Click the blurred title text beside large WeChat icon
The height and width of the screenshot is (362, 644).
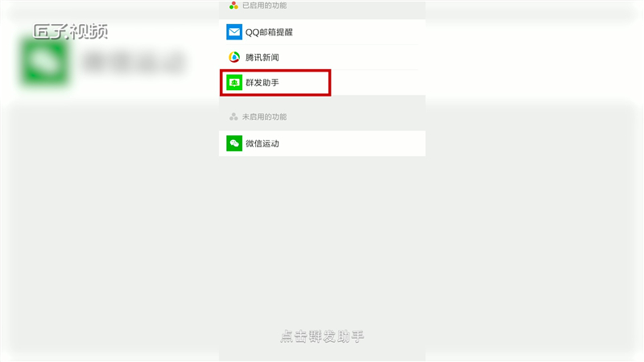pos(134,62)
